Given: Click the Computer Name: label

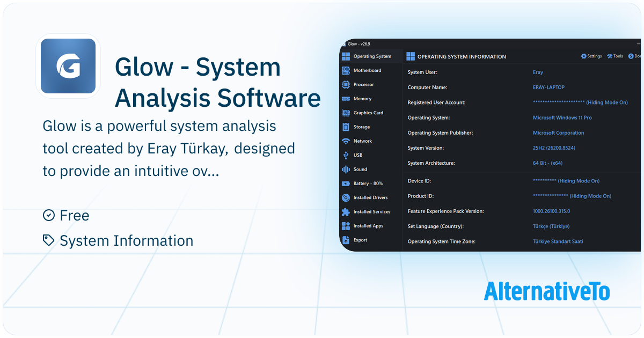Looking at the screenshot, I should point(427,87).
